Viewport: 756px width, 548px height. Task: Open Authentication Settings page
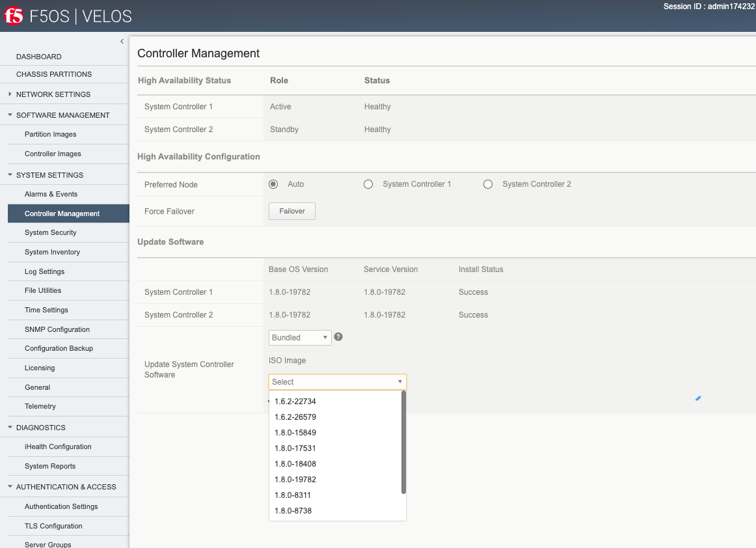click(x=61, y=506)
